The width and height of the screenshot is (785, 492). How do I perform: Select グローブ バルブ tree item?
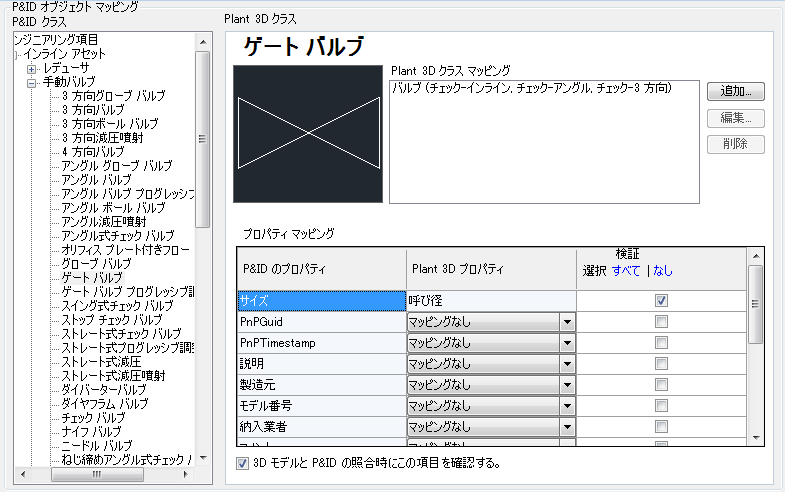(x=96, y=264)
